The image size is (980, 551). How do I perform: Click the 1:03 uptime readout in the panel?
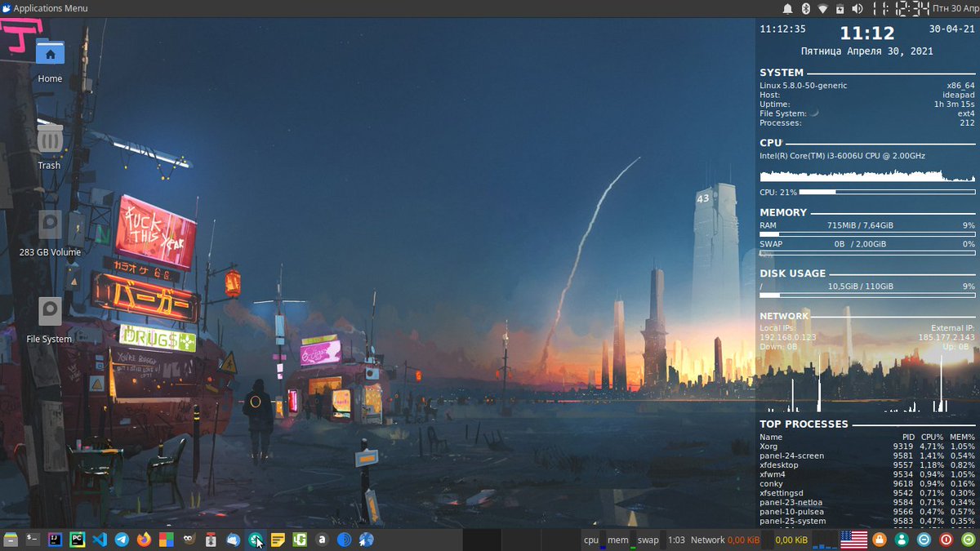click(x=676, y=540)
